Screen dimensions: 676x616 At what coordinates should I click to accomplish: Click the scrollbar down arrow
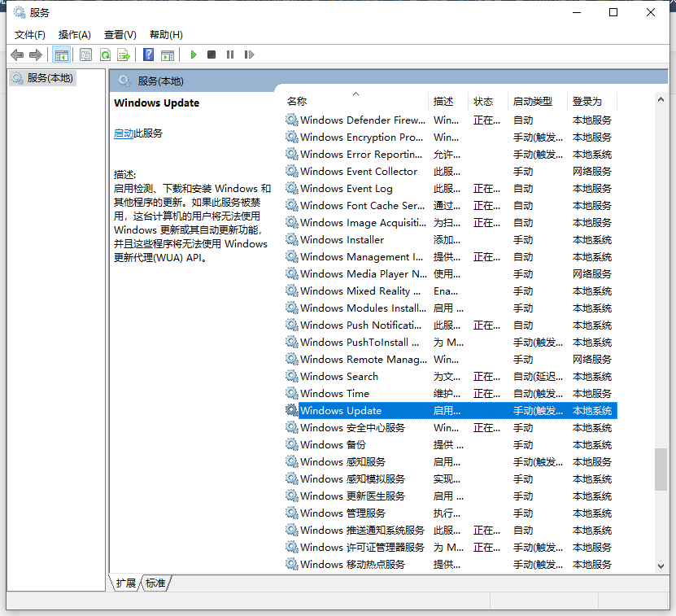661,566
